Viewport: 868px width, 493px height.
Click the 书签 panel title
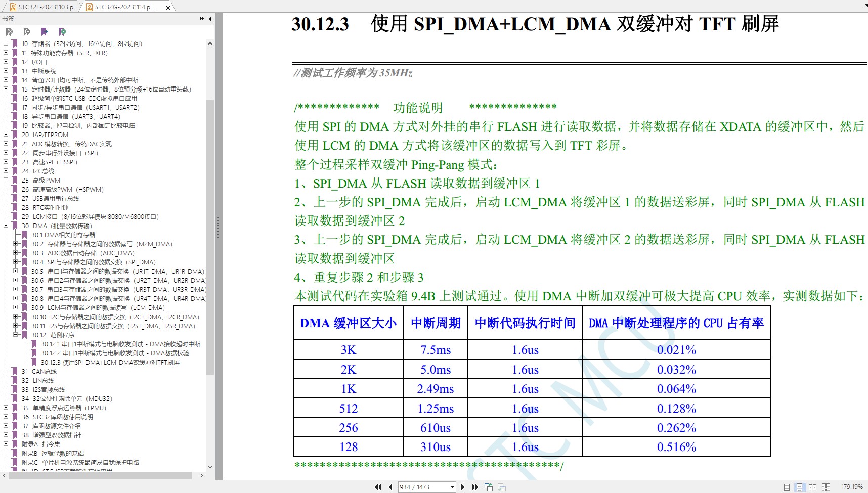(x=8, y=19)
